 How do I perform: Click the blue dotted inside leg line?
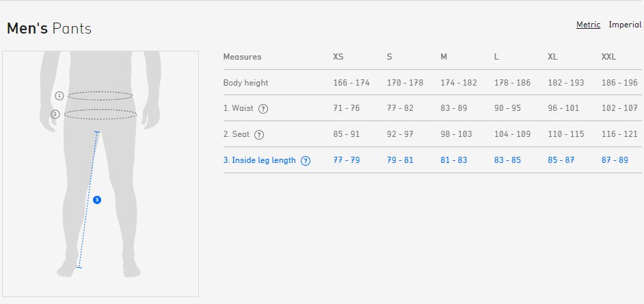[88, 200]
